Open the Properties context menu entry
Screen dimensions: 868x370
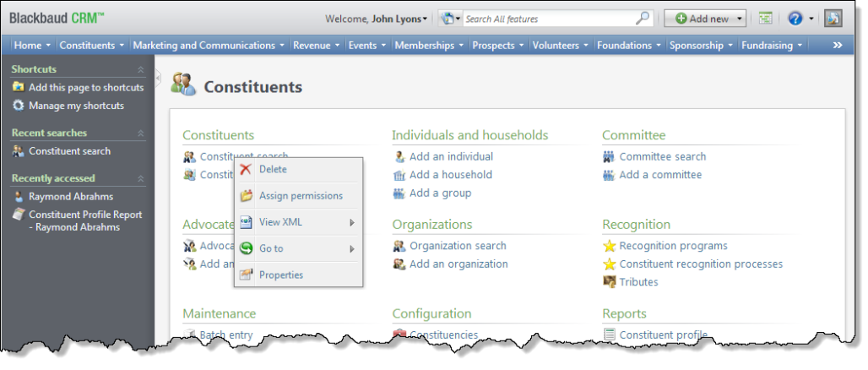point(280,275)
